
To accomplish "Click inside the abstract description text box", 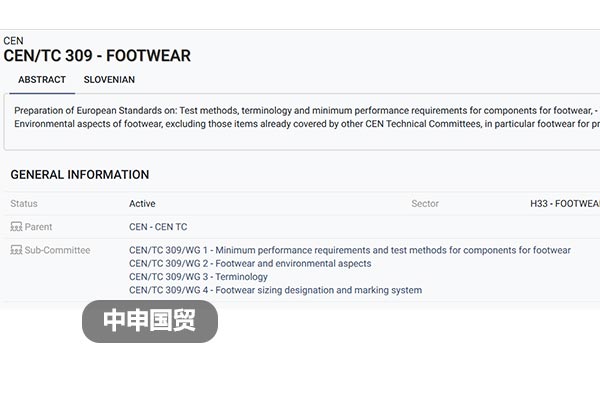I will pos(302,121).
